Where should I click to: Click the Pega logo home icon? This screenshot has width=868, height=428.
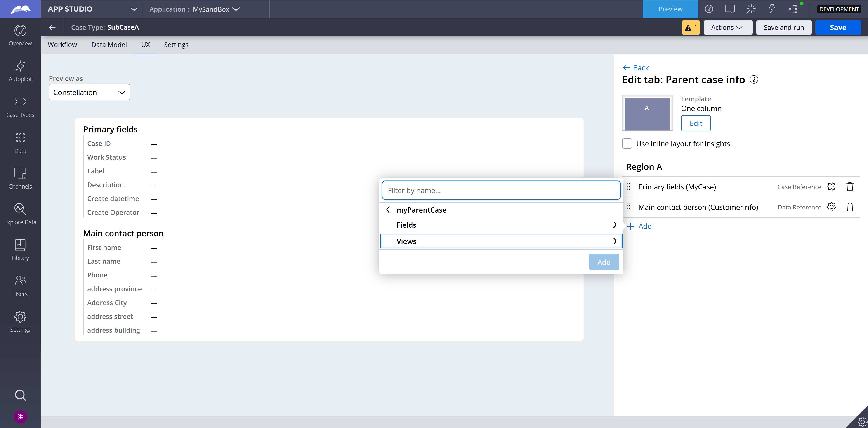[20, 9]
